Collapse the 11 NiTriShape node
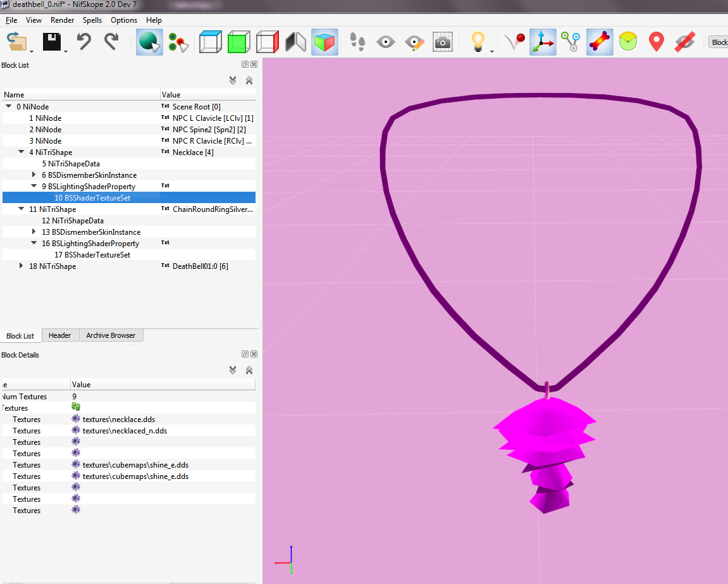The width and height of the screenshot is (728, 584). [22, 209]
